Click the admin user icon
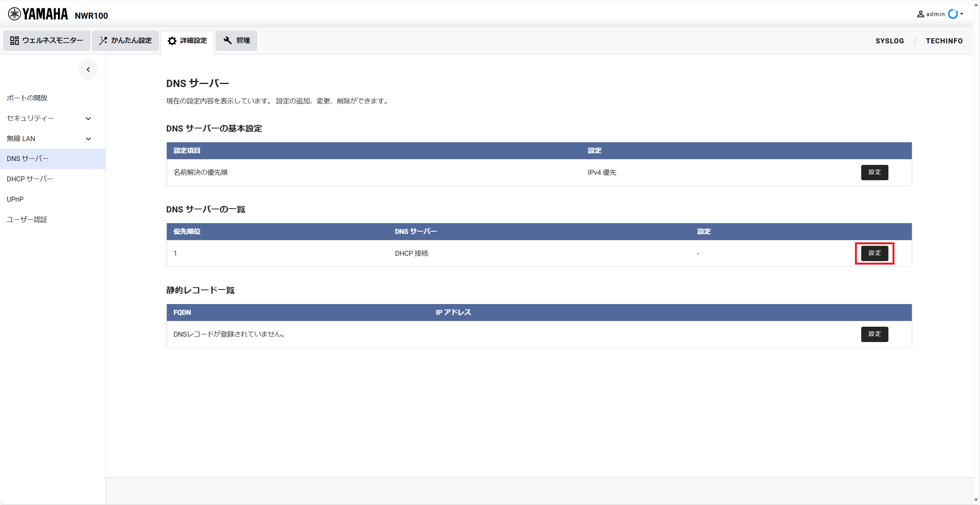The width and height of the screenshot is (980, 505). 920,14
